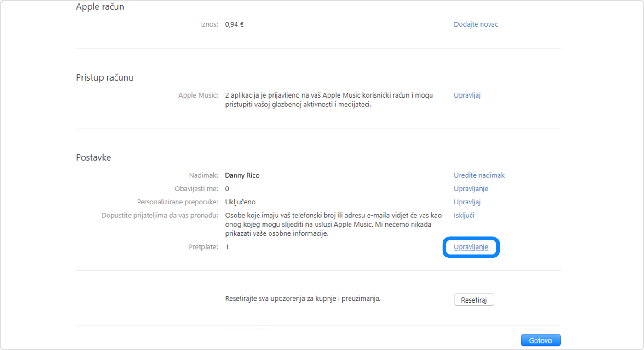Click the blue Gotovo button
644x350 pixels.
pos(540,340)
